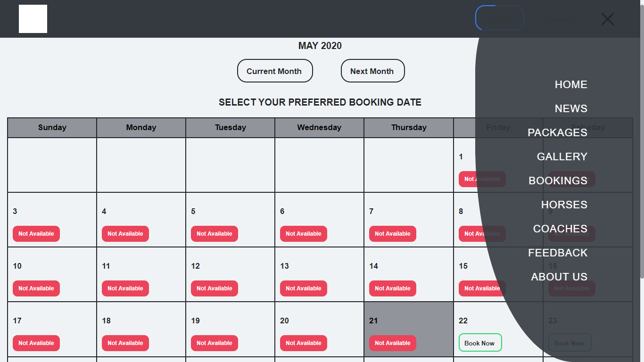Switch the calendar to Next Month
644x362 pixels.
(372, 71)
